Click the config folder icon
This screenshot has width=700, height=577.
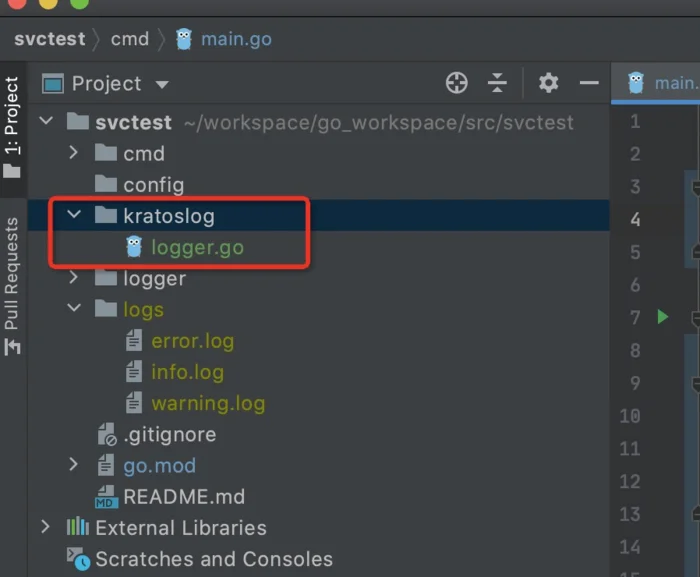[106, 184]
